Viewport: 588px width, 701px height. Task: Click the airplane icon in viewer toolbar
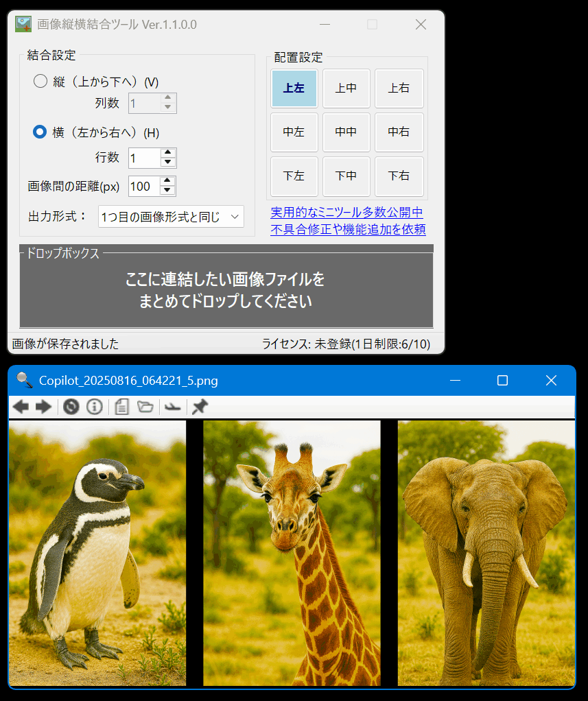pyautogui.click(x=173, y=407)
